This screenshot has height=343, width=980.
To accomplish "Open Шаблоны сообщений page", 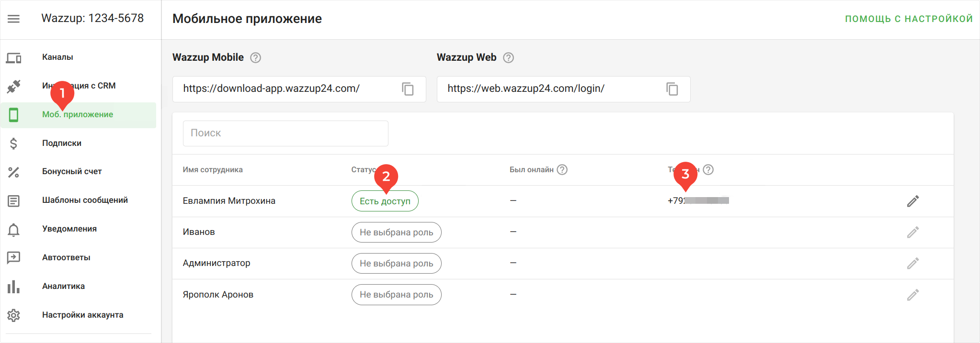I will point(85,200).
